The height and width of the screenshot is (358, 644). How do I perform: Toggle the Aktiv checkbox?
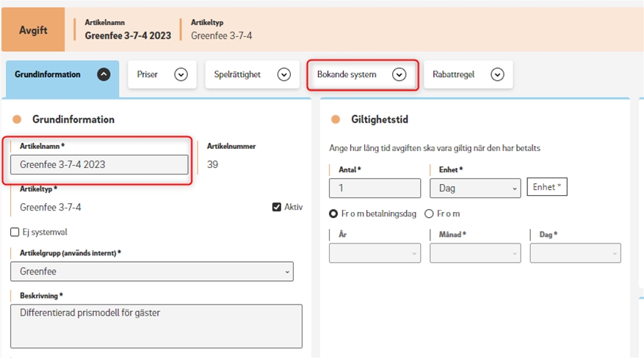point(276,207)
